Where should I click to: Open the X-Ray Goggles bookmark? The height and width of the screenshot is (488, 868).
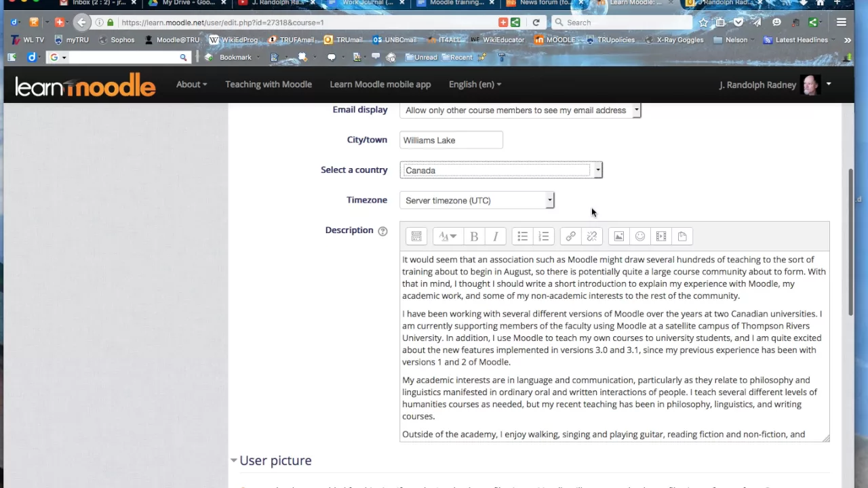point(674,40)
